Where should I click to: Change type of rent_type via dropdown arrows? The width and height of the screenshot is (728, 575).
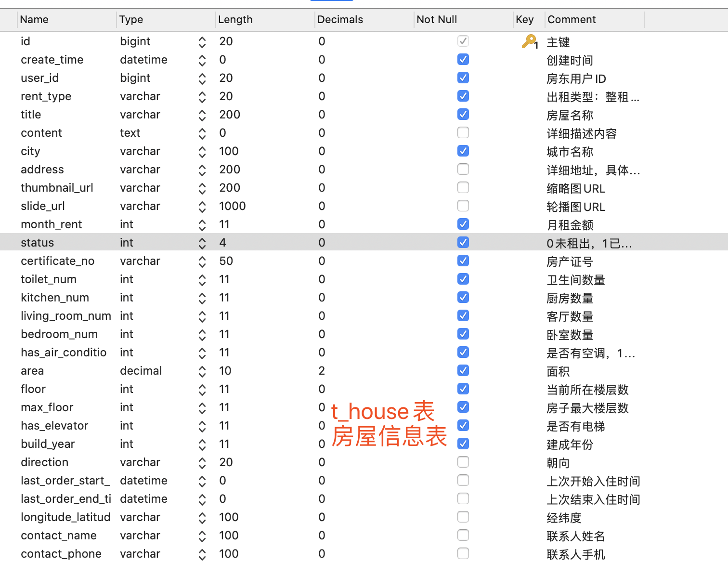202,97
